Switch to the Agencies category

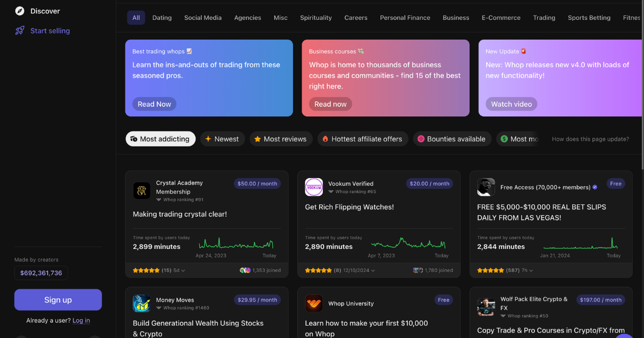[247, 18]
